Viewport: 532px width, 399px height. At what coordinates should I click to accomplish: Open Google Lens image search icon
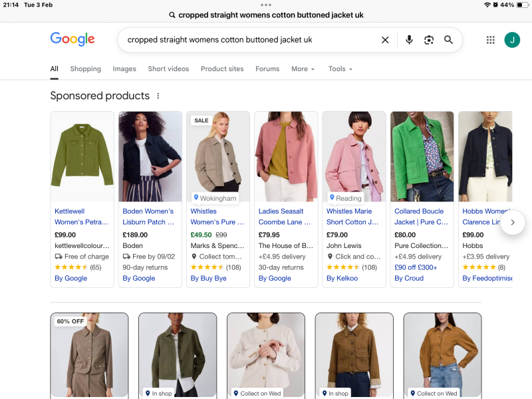tap(429, 40)
